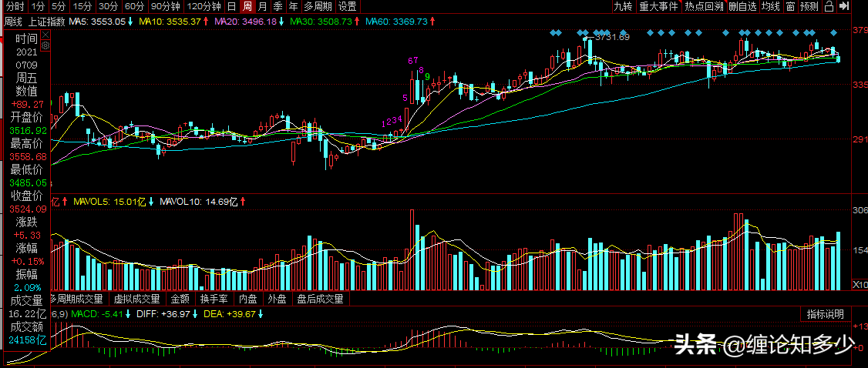Select the 1分 period
868x368 pixels.
pyautogui.click(x=38, y=7)
